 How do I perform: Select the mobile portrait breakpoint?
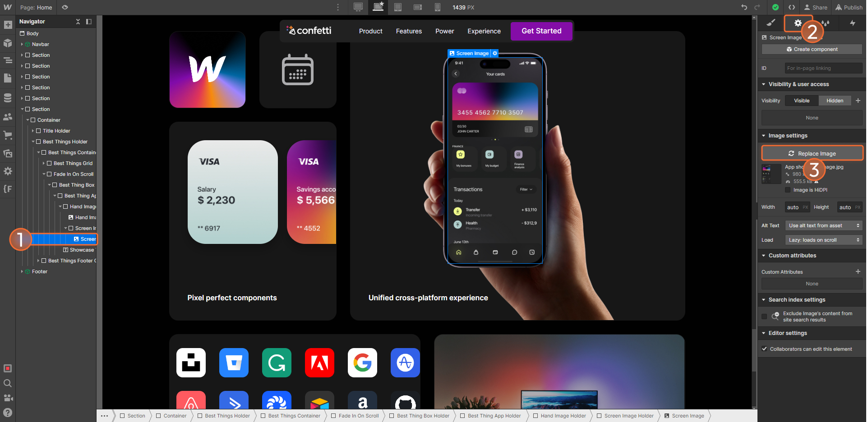(437, 7)
